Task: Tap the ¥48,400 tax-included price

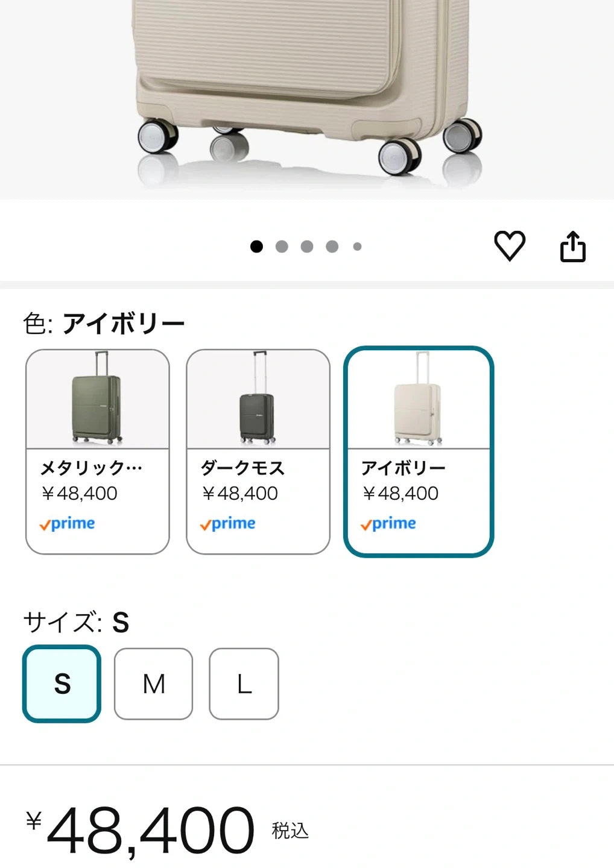Action: tap(151, 831)
